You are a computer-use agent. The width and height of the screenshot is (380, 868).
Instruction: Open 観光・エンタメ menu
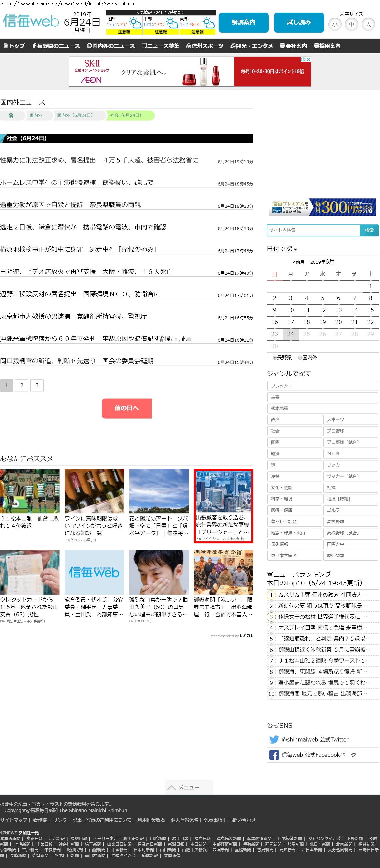252,46
